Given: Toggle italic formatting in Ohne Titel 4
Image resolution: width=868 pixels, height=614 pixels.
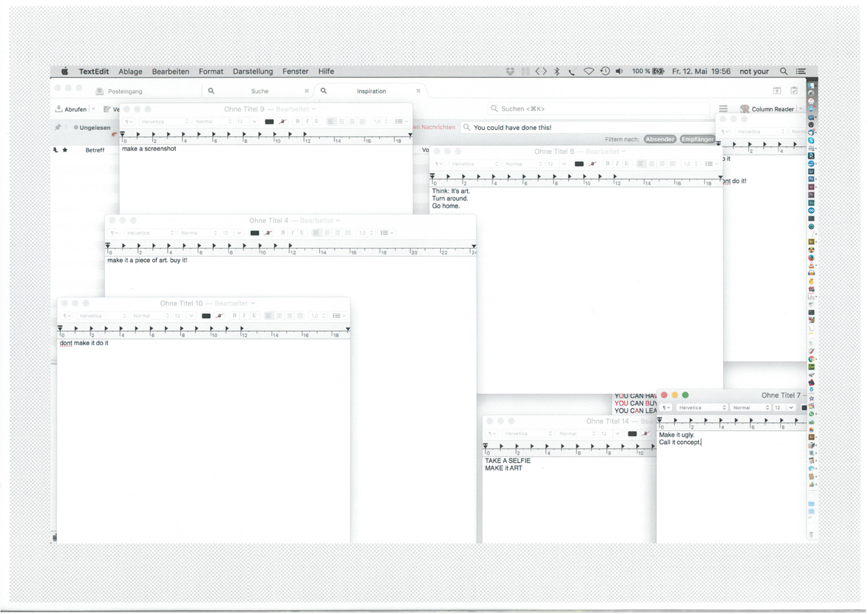Looking at the screenshot, I should 292,233.
